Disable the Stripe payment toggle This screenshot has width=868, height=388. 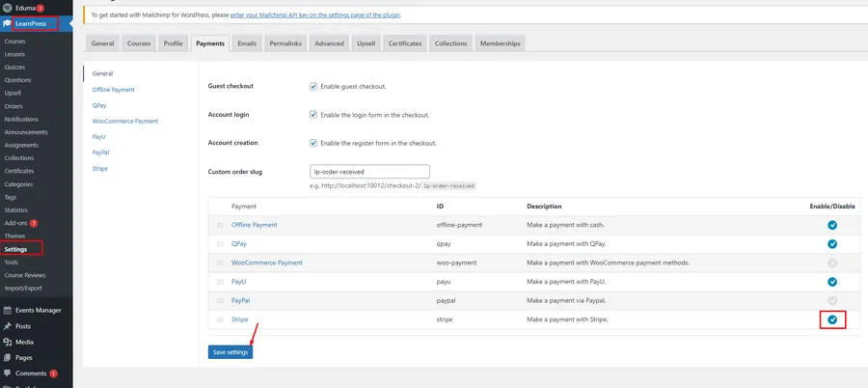831,319
